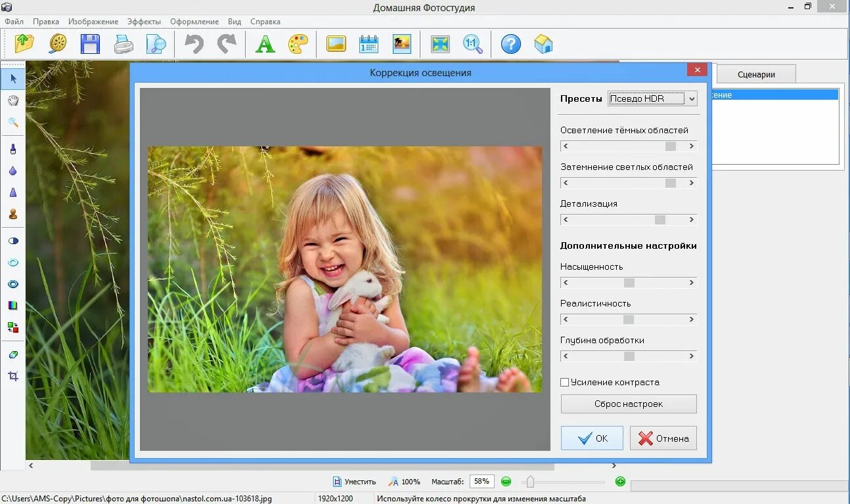Open the color palette icon
The width and height of the screenshot is (850, 504).
click(298, 44)
